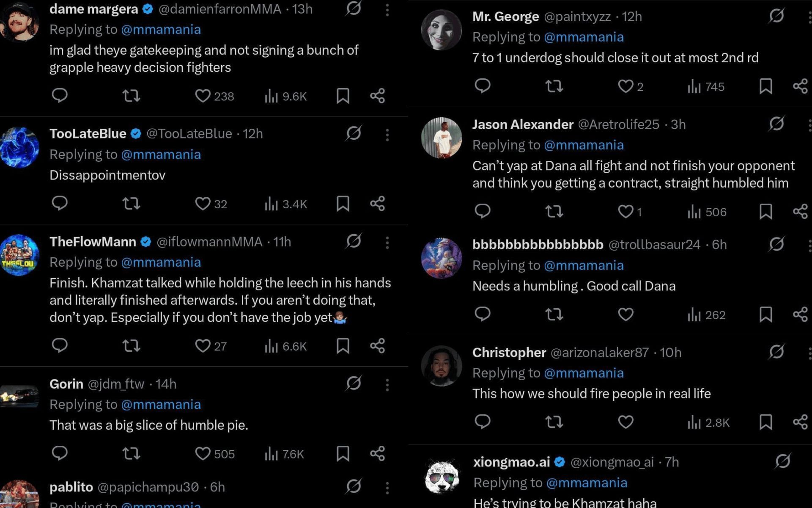The image size is (812, 508).
Task: Retweet Mr. George's underdog tweet
Action: tap(554, 86)
